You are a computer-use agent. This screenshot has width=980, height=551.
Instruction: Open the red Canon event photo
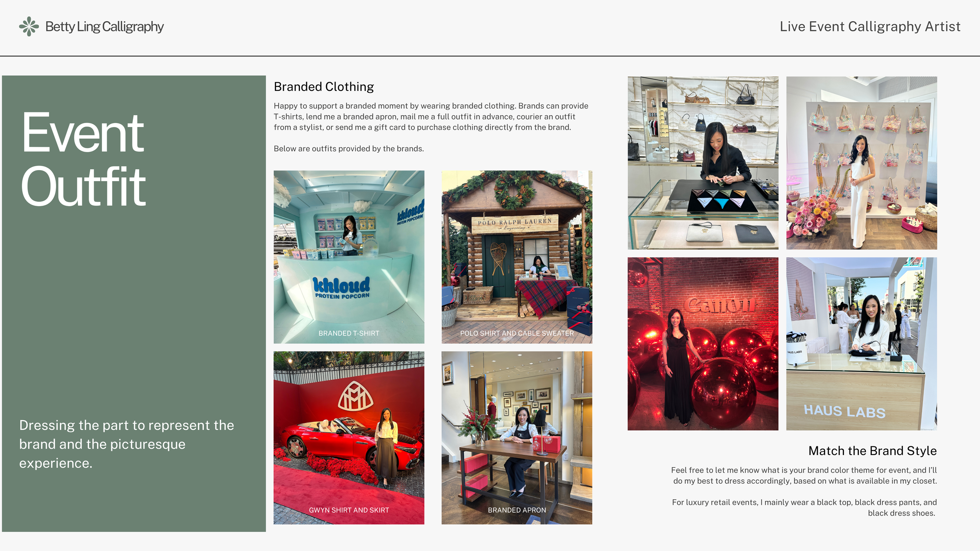703,344
